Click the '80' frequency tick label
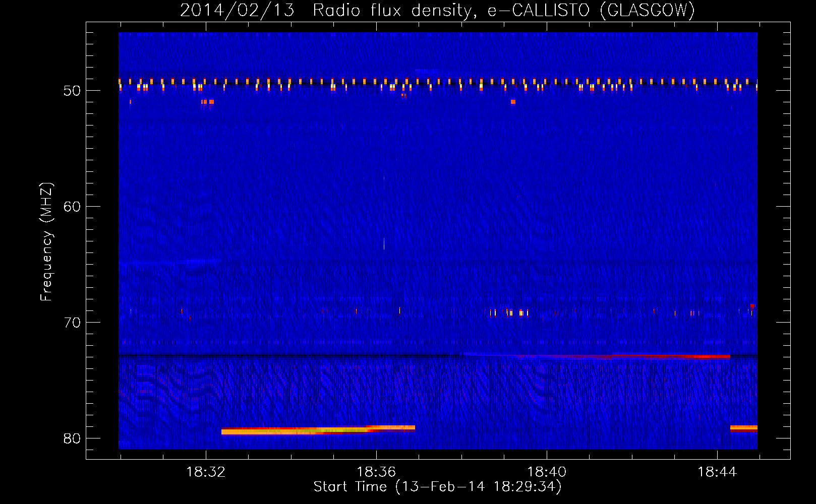Viewport: 816px width, 504px height. [x=72, y=438]
